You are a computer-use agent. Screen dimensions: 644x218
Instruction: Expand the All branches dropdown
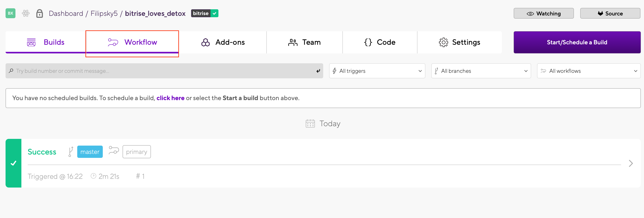pyautogui.click(x=481, y=71)
